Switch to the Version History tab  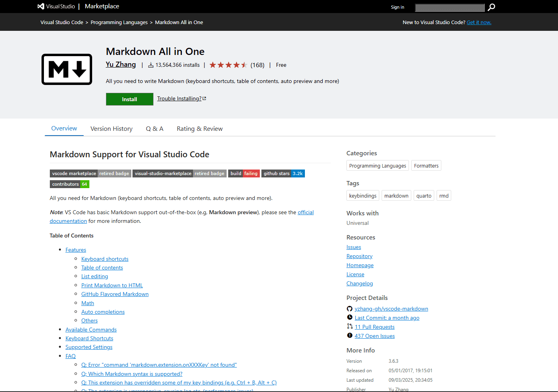point(112,129)
